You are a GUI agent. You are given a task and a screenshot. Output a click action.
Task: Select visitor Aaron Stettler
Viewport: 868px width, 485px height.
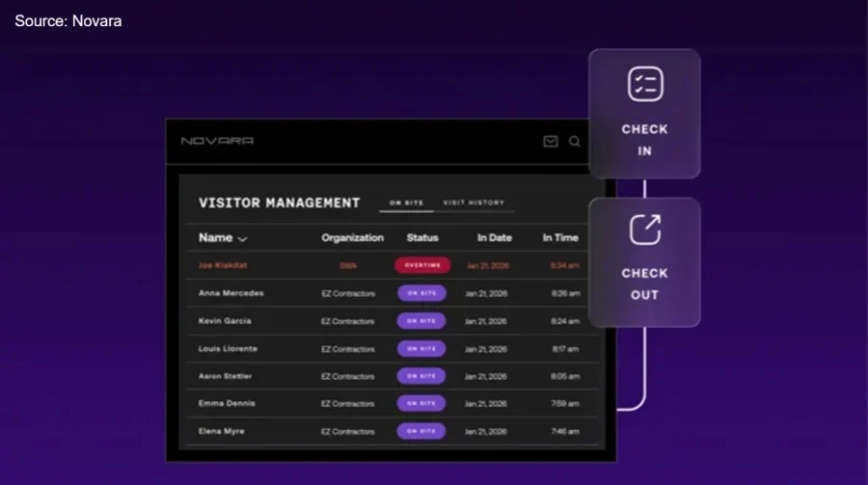pyautogui.click(x=225, y=376)
